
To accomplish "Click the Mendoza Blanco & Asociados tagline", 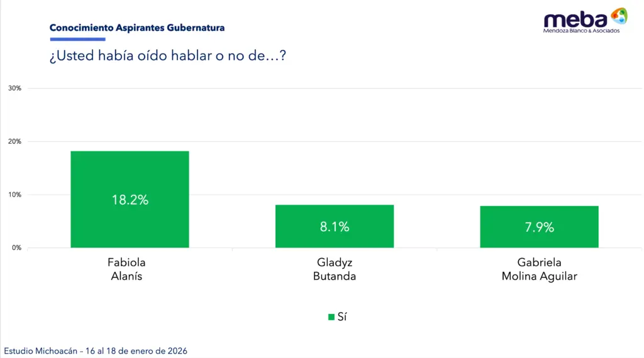I will [x=581, y=30].
